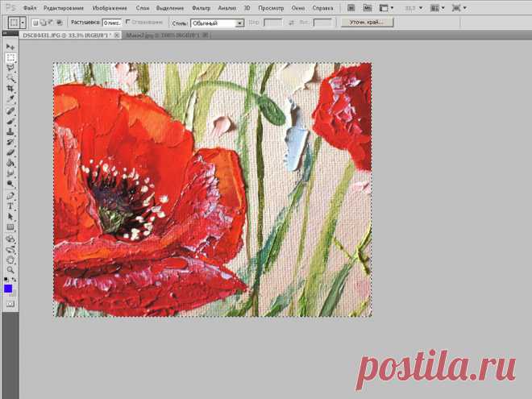This screenshot has height=399, width=532.
Task: Toggle the Сглаживание anti-alias checkbox
Action: 128,22
